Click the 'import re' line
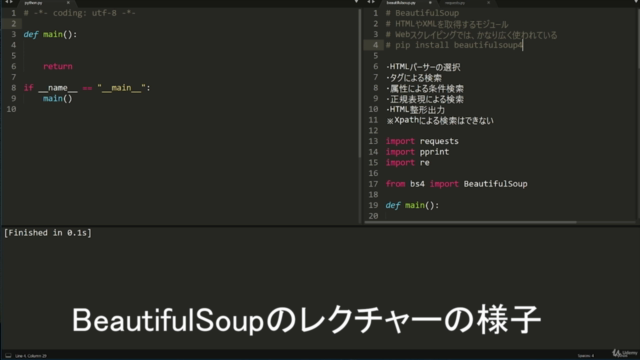640x360 pixels. click(407, 162)
